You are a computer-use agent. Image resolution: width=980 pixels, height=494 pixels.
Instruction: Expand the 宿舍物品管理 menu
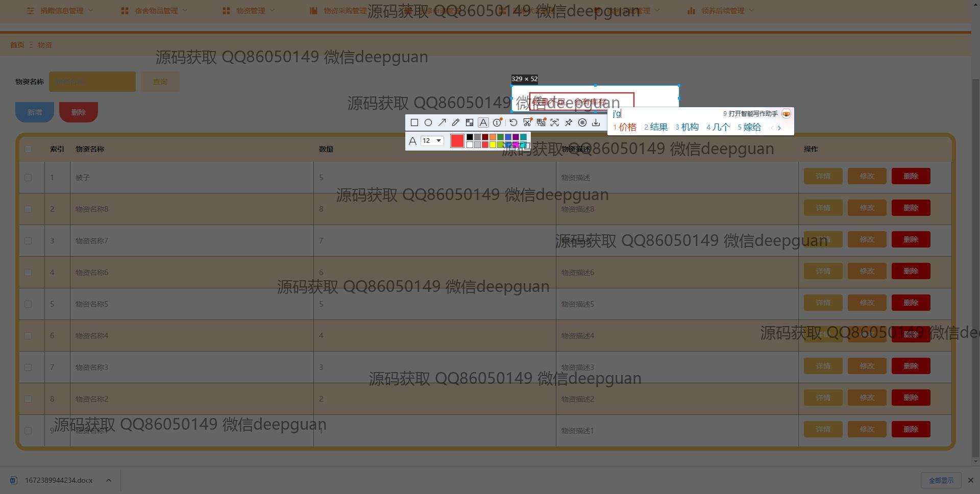click(x=154, y=11)
